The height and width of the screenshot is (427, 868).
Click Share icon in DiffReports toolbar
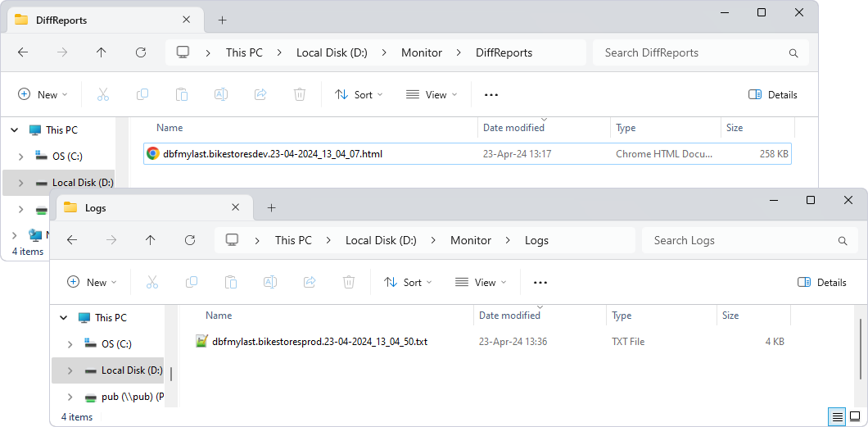[x=260, y=95]
